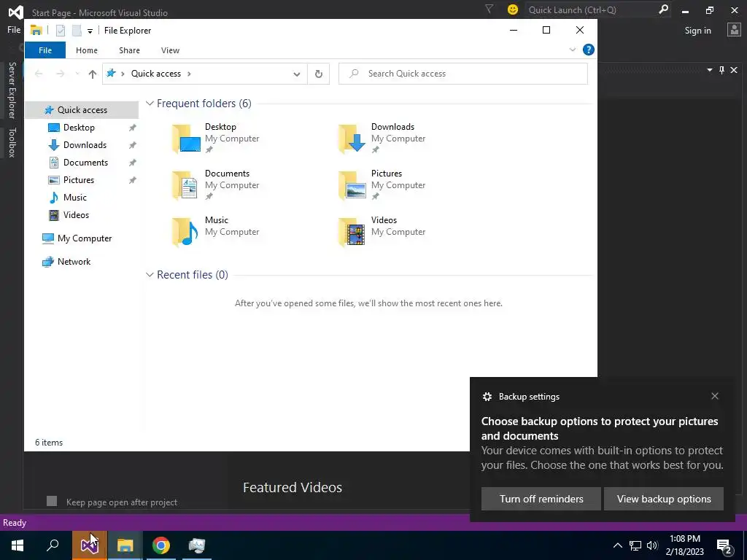Switch to the Home ribbon tab

pyautogui.click(x=87, y=50)
